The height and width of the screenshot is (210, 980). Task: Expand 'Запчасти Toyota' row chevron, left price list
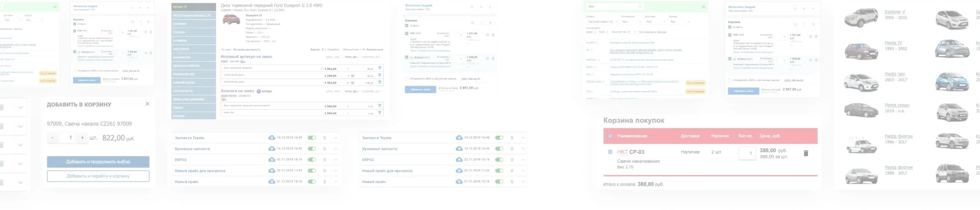(336, 138)
